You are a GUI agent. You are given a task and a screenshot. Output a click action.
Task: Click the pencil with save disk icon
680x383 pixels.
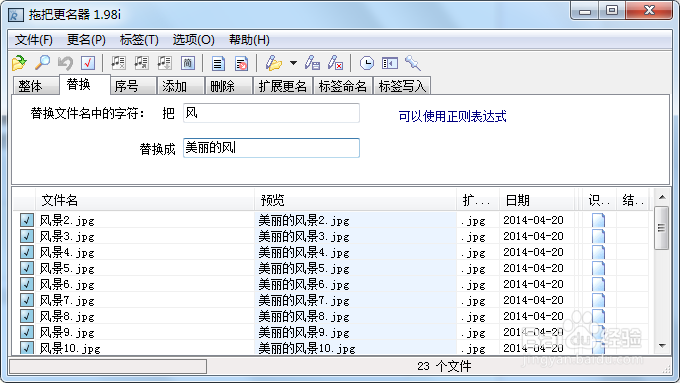click(x=312, y=63)
